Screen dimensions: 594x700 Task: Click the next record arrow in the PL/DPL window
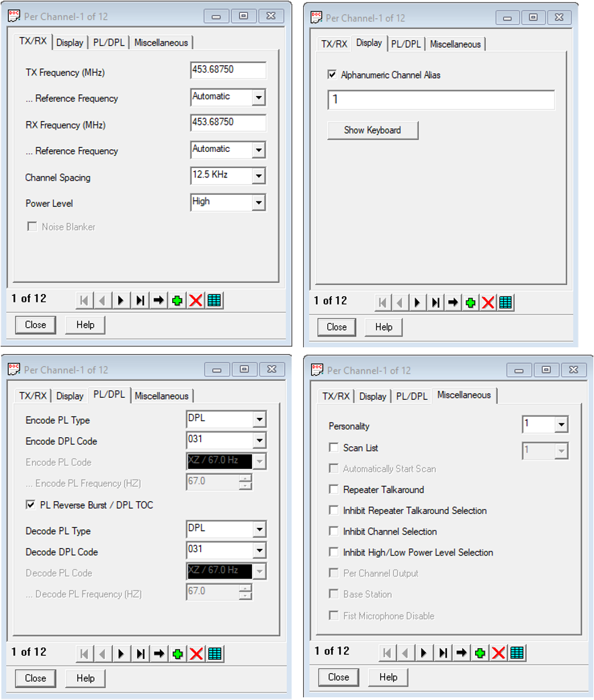(121, 654)
